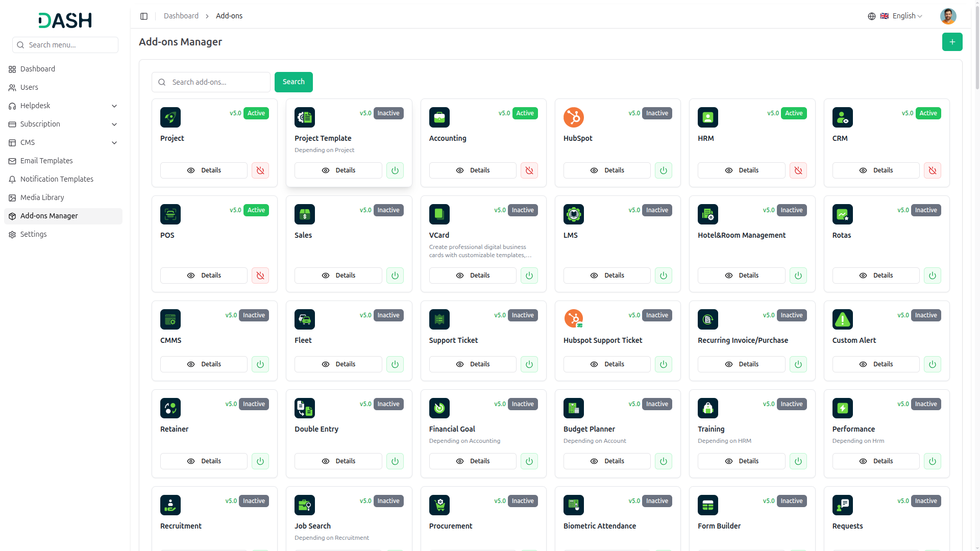View Details of LMS add-on
The height and width of the screenshot is (551, 980).
[x=607, y=275]
